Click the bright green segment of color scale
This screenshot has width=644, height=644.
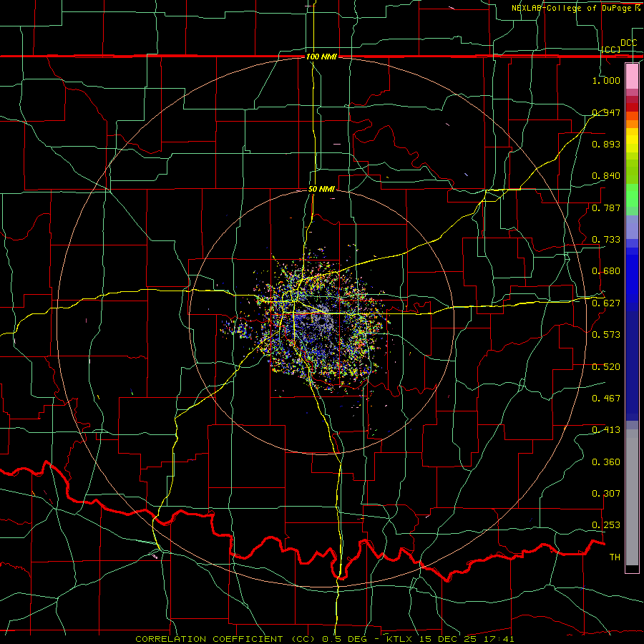[632, 195]
